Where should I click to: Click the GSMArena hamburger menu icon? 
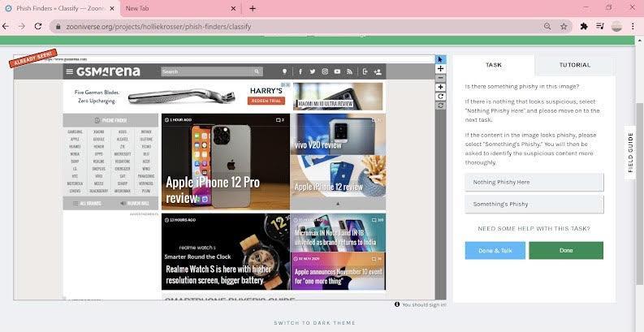coord(69,71)
